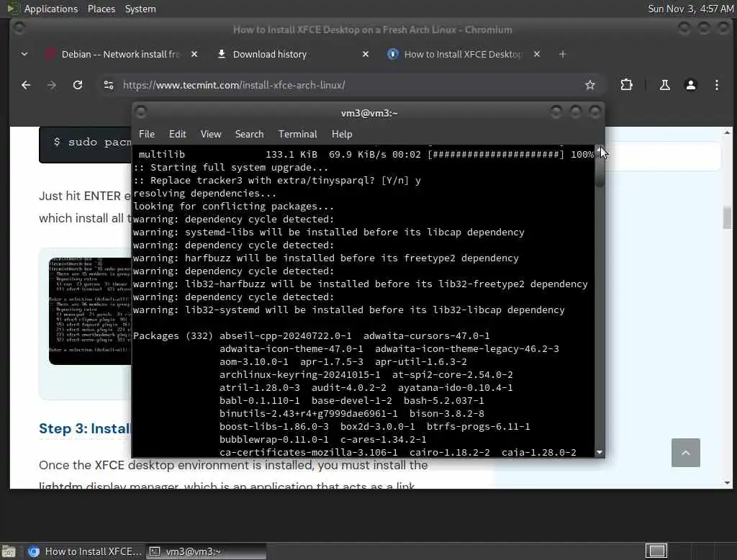The width and height of the screenshot is (737, 560).
Task: Bookmark this page with star icon
Action: [x=590, y=85]
